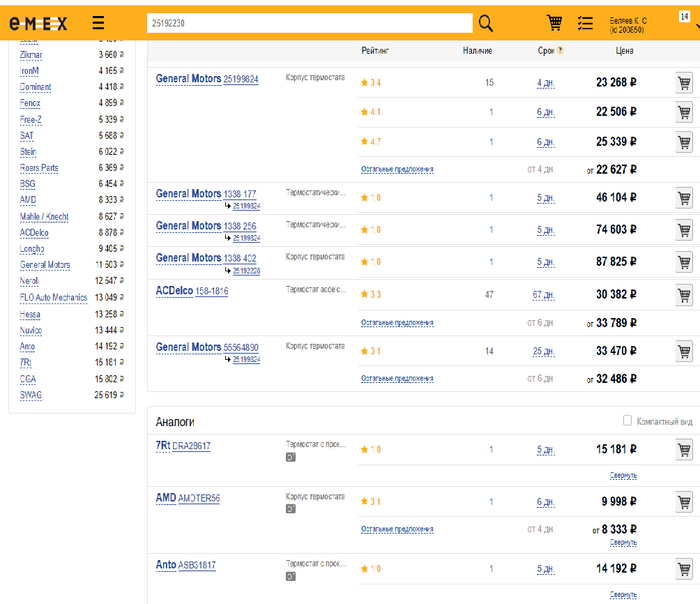Add ACDelco 158-1816 to cart
The width and height of the screenshot is (700, 604).
tap(684, 295)
